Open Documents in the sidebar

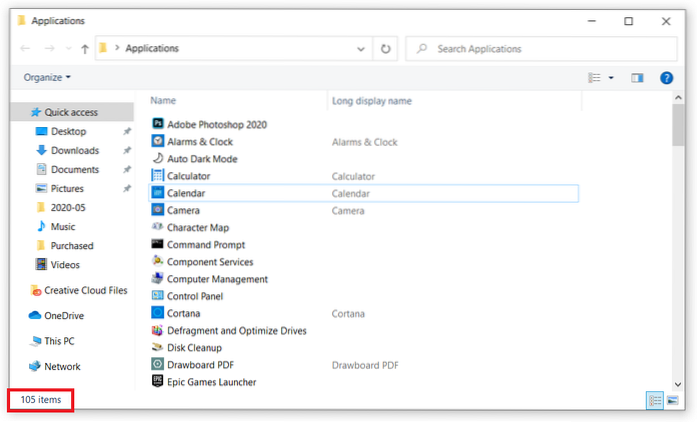75,169
